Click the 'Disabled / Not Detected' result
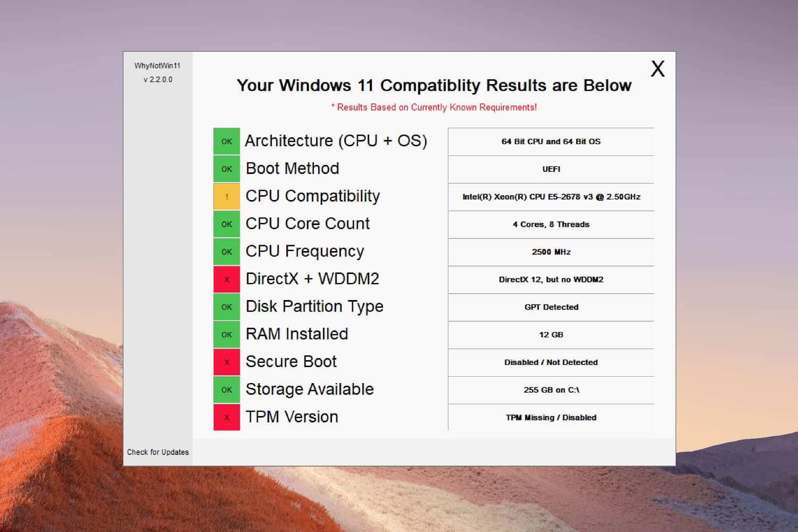The width and height of the screenshot is (798, 532). (x=551, y=363)
